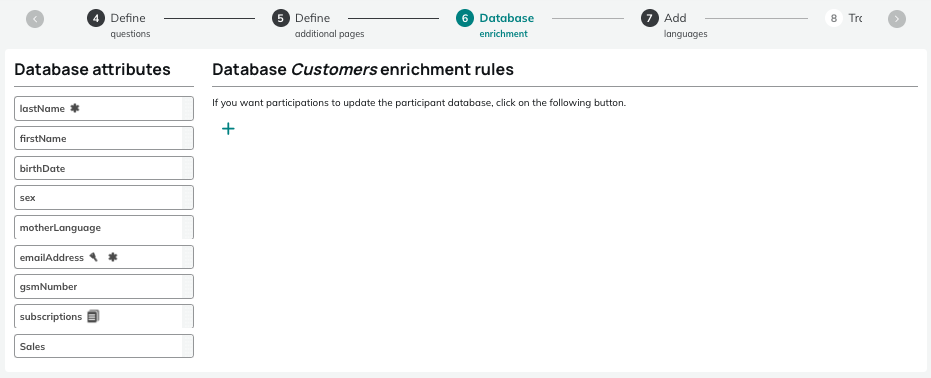The height and width of the screenshot is (378, 931).
Task: Click the plus icon to add enrichment rule
Action: (x=228, y=129)
